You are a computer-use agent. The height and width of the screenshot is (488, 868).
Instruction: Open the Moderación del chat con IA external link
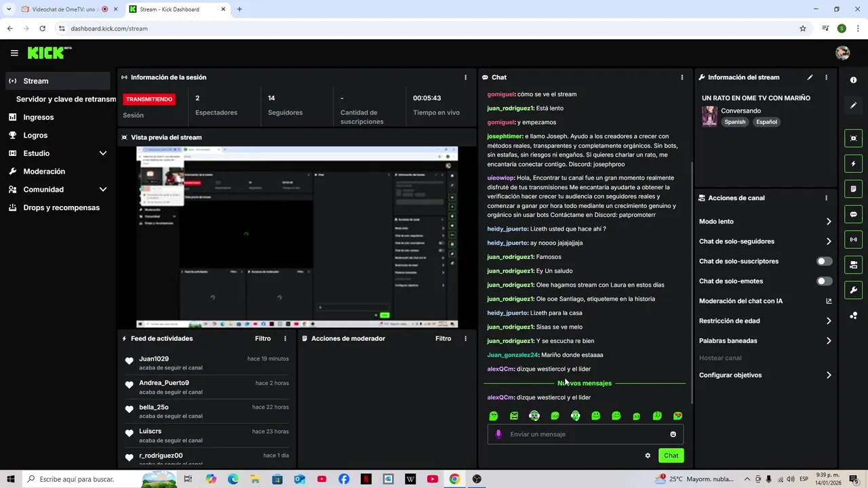pos(829,301)
